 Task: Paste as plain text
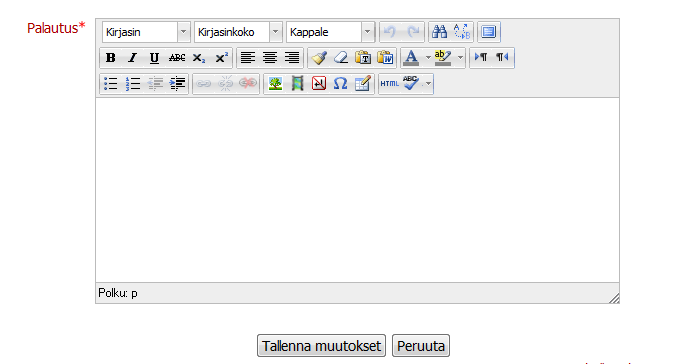click(x=363, y=58)
